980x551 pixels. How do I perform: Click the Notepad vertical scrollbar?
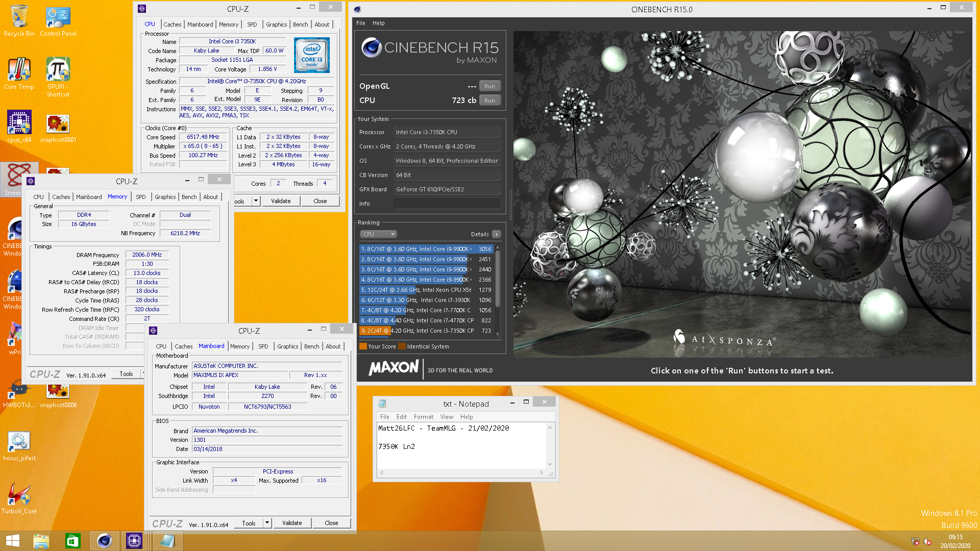550,446
